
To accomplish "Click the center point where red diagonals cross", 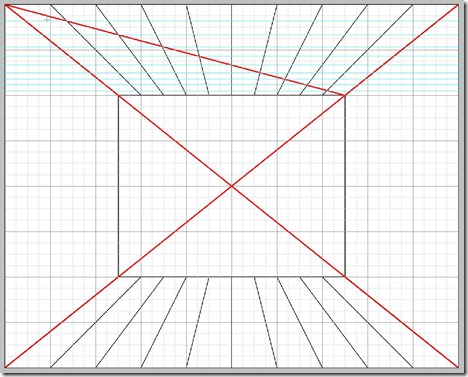I will point(231,186).
